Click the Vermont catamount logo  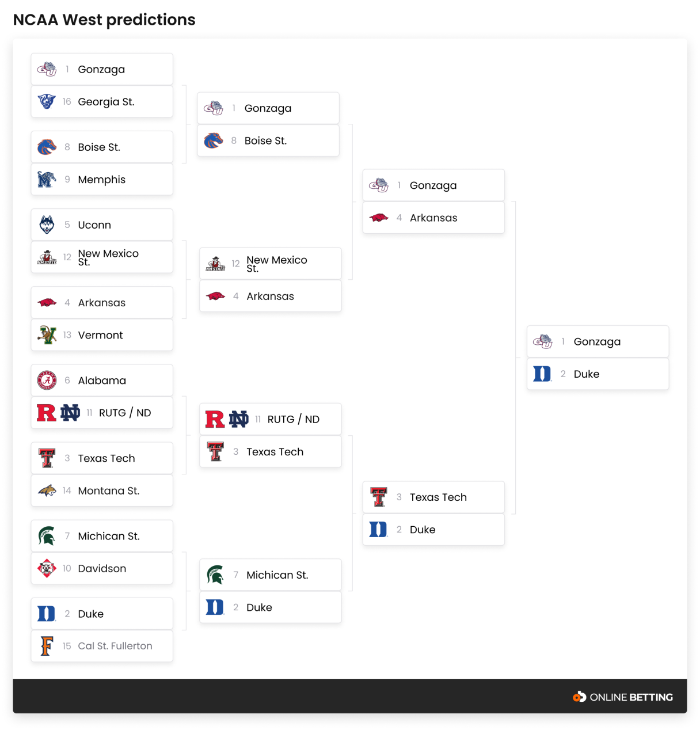pyautogui.click(x=47, y=334)
